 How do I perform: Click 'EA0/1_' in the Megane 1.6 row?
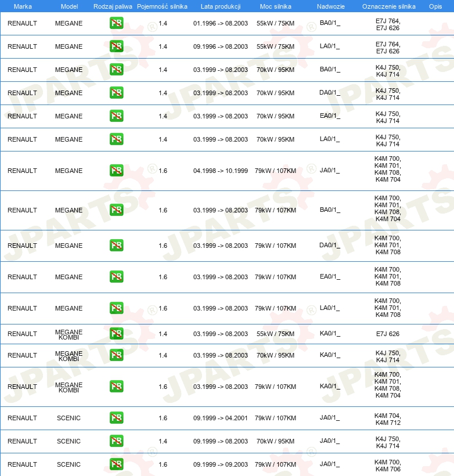[x=330, y=276]
